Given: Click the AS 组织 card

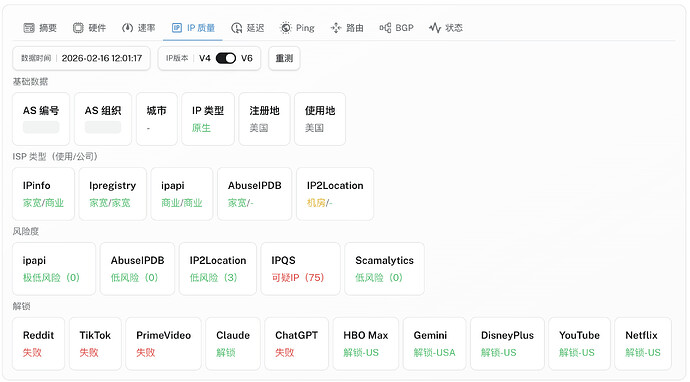Looking at the screenshot, I should pyautogui.click(x=103, y=119).
